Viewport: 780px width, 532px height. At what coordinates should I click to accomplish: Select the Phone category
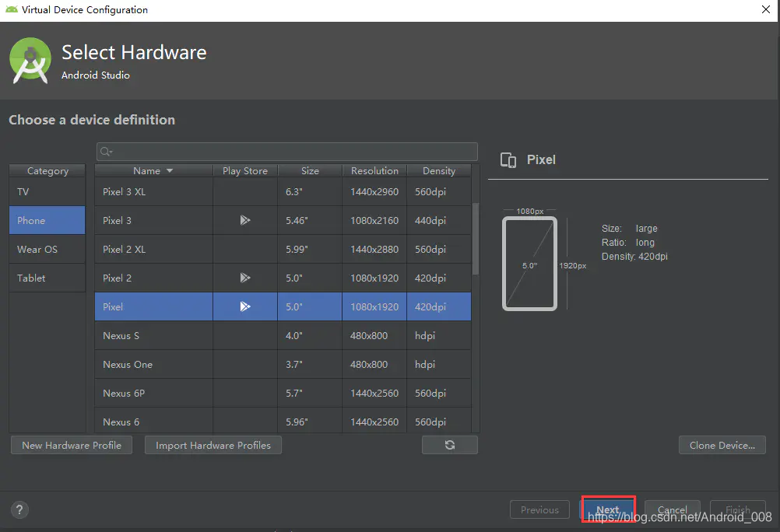pyautogui.click(x=47, y=220)
